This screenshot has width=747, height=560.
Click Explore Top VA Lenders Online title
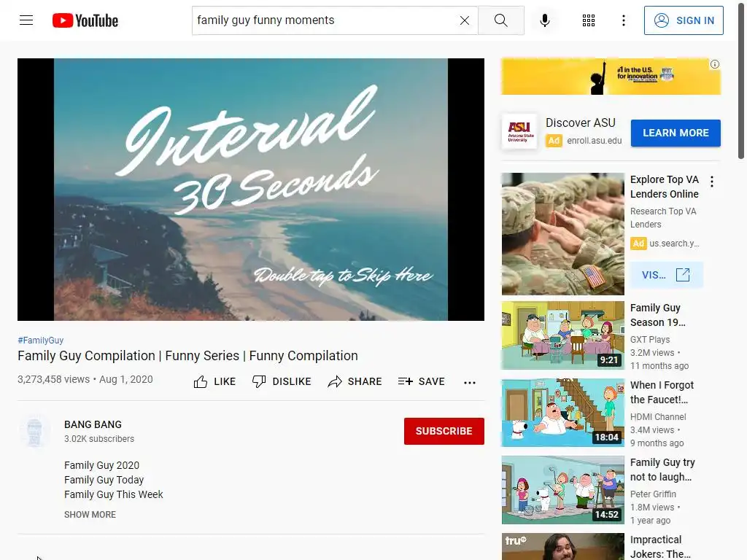point(664,187)
